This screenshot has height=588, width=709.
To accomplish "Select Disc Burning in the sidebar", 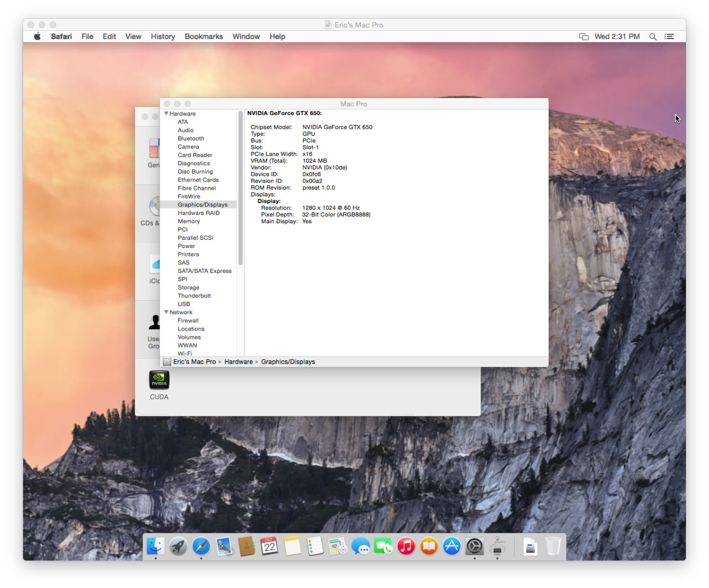I will [x=195, y=172].
